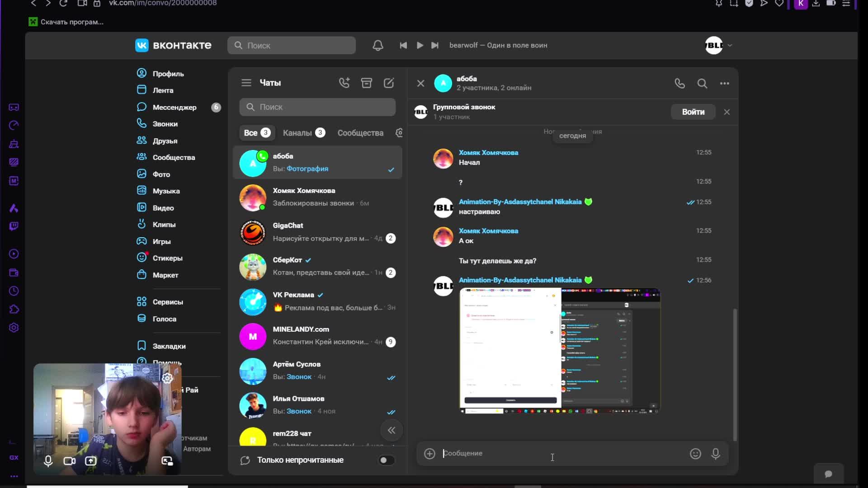The image size is (868, 488).
Task: Open profile account dropdown arrow
Action: click(x=730, y=45)
